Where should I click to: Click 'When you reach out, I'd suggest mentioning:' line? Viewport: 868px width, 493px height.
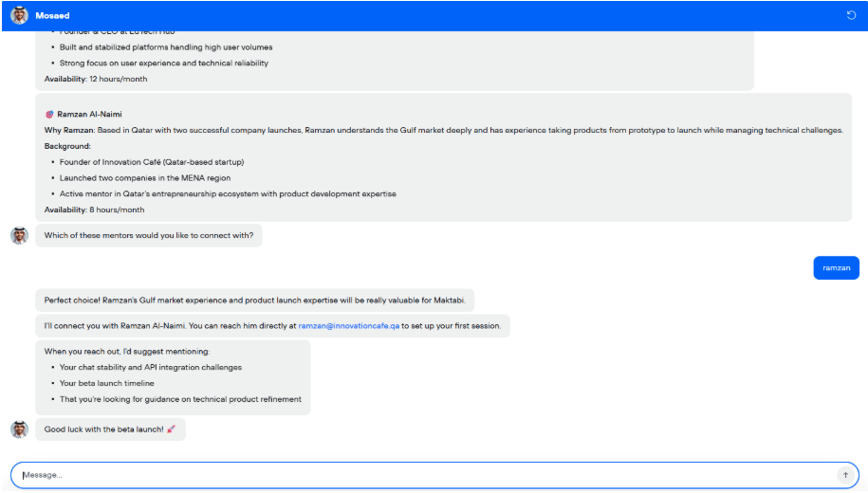tap(127, 352)
